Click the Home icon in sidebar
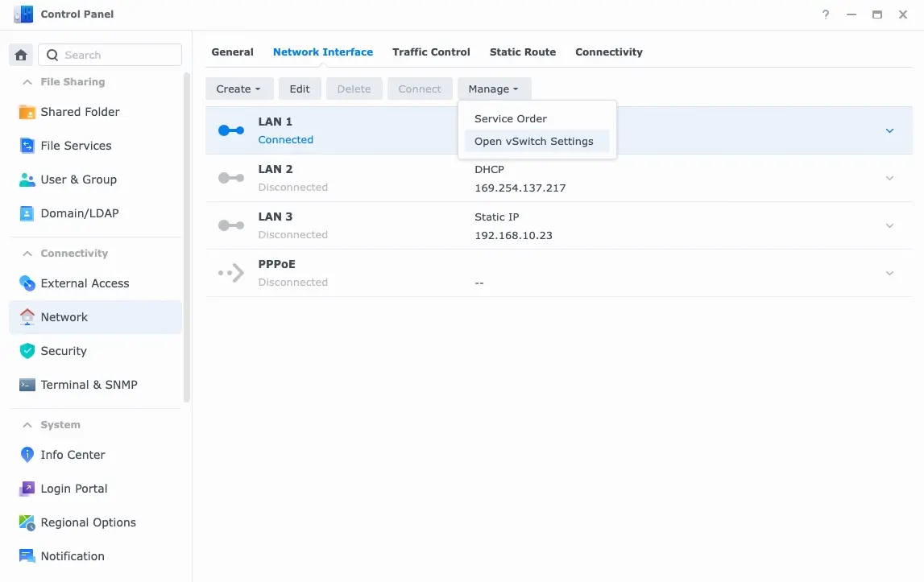Image resolution: width=924 pixels, height=582 pixels. 21,55
